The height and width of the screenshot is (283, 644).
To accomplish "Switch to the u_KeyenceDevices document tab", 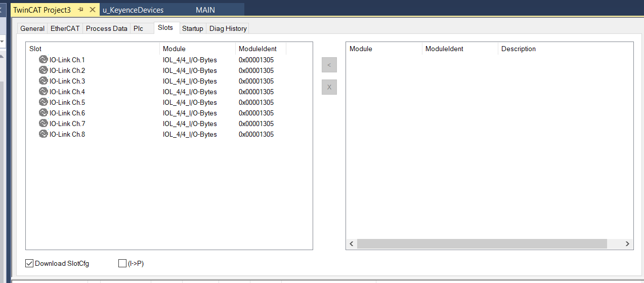I will [133, 10].
